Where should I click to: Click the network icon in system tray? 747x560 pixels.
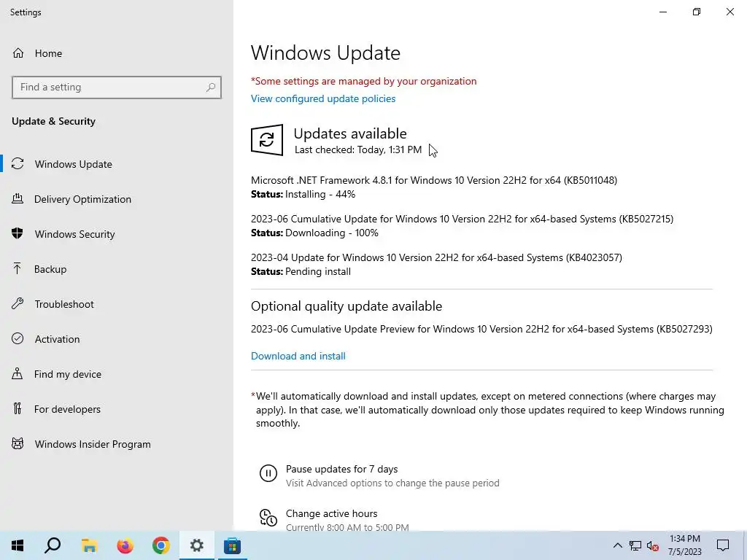pos(635,545)
